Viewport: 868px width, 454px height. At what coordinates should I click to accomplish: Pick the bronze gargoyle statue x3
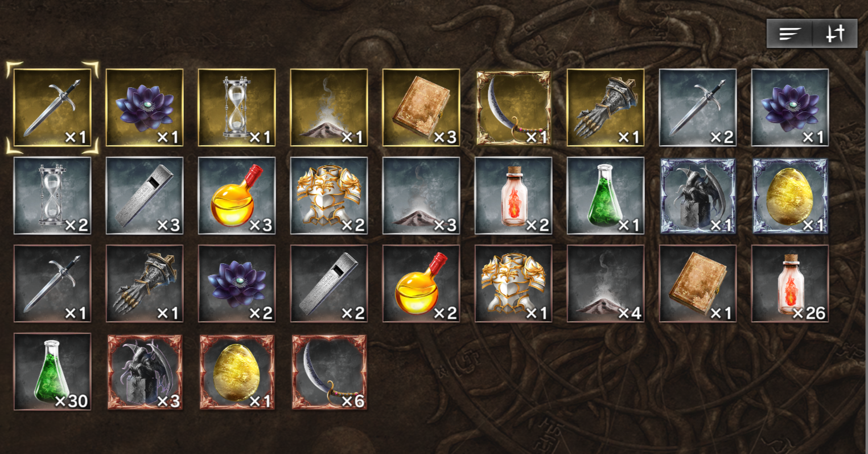(x=145, y=371)
